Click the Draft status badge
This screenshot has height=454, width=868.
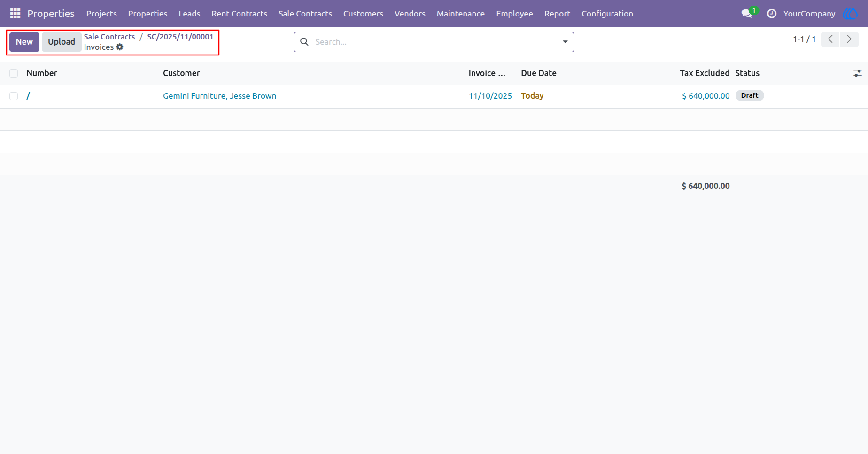[x=750, y=95]
